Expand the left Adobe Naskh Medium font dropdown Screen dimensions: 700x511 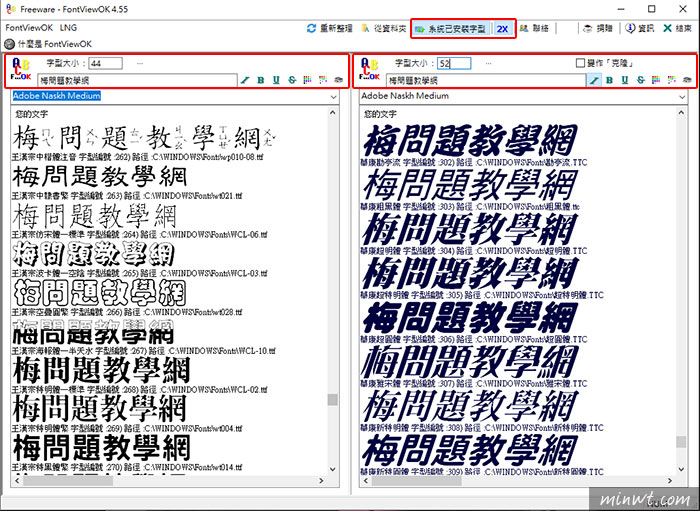(x=333, y=96)
